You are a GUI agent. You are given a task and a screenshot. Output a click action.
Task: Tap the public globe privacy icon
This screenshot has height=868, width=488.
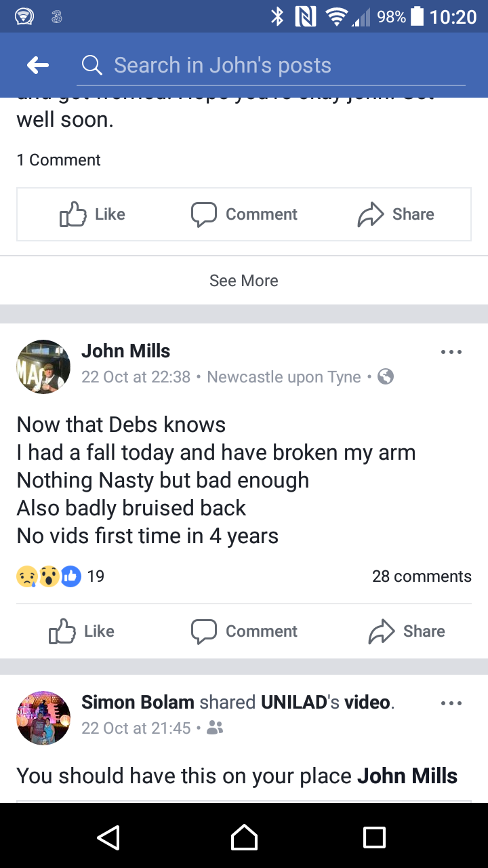pyautogui.click(x=386, y=377)
